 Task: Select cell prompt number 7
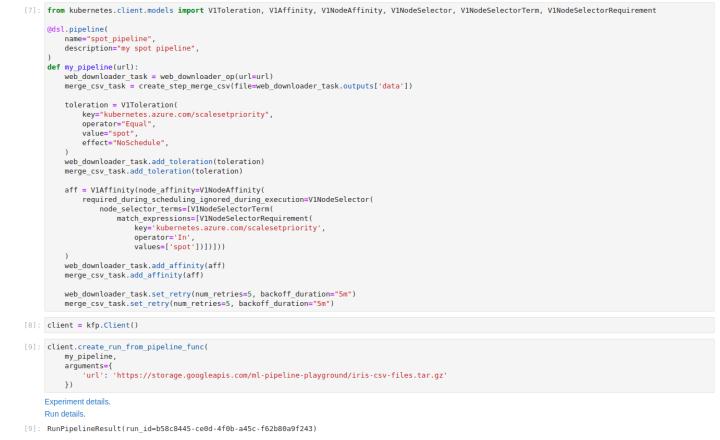(x=32, y=10)
